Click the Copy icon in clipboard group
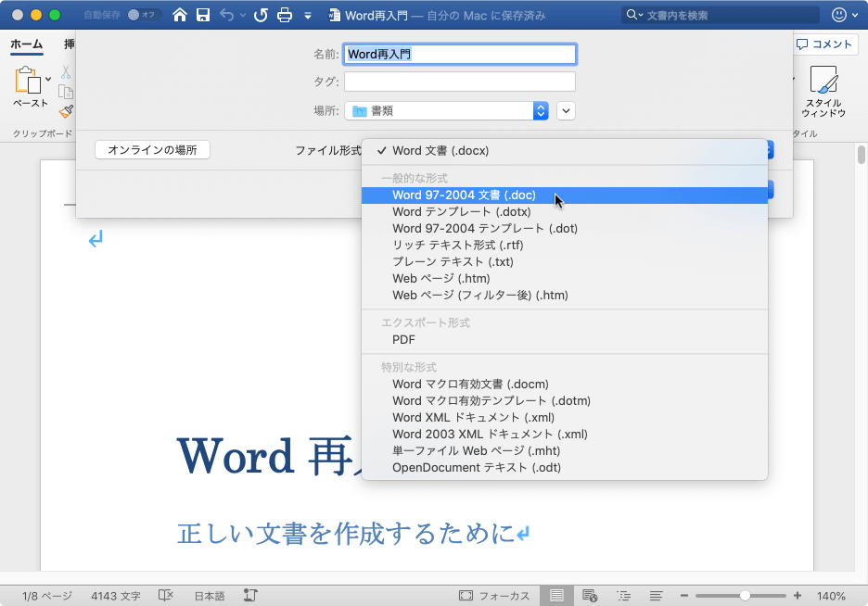The image size is (868, 606). coord(66,92)
